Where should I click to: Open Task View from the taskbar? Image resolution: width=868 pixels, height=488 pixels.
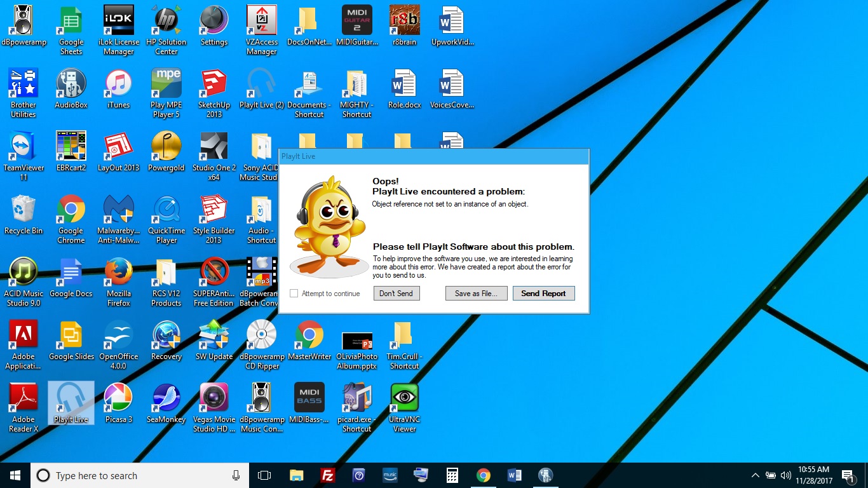264,475
